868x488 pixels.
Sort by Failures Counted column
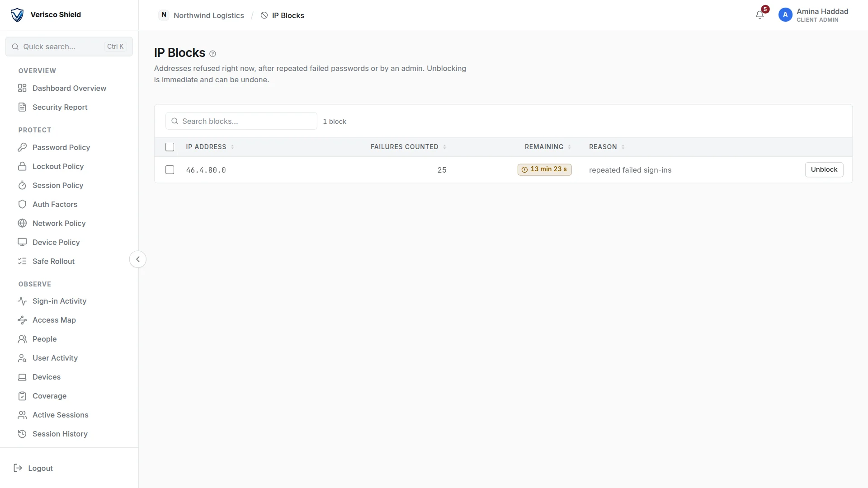tap(408, 147)
